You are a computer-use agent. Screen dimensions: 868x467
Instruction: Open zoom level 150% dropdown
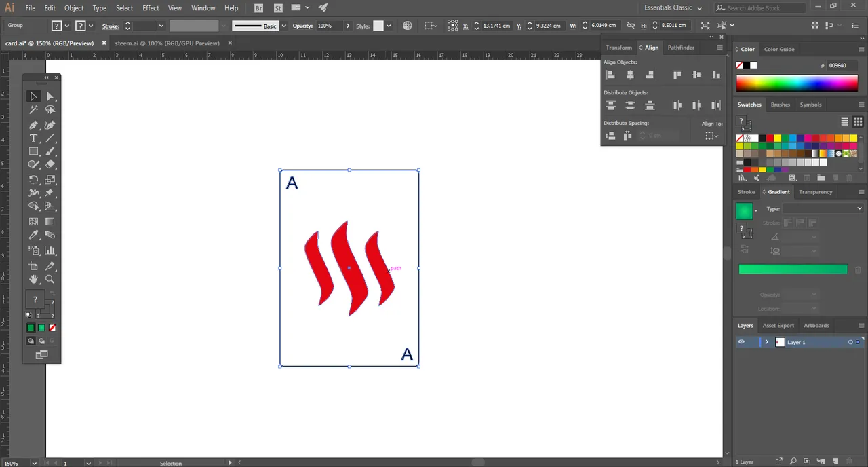34,463
